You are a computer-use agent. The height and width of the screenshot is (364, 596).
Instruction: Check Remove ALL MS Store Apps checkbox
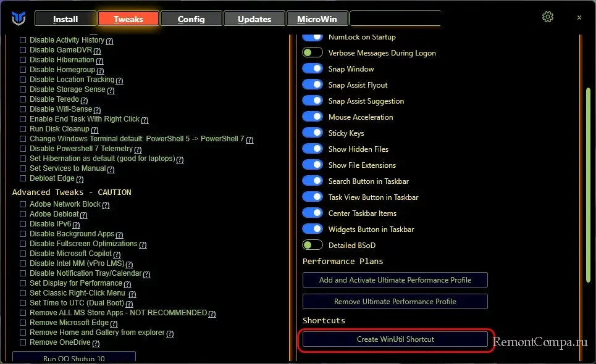[x=23, y=313]
